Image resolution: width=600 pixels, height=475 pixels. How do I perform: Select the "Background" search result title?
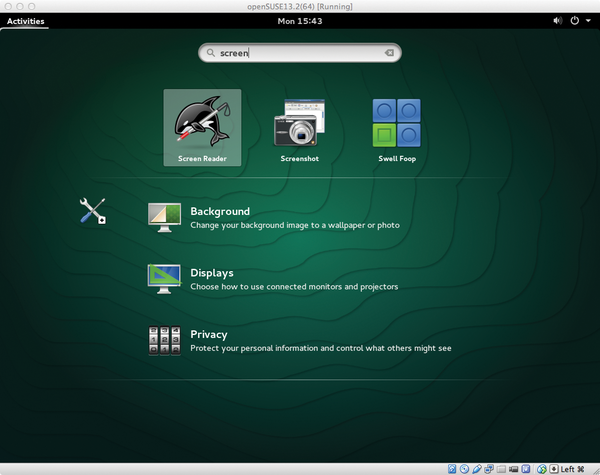click(x=220, y=211)
